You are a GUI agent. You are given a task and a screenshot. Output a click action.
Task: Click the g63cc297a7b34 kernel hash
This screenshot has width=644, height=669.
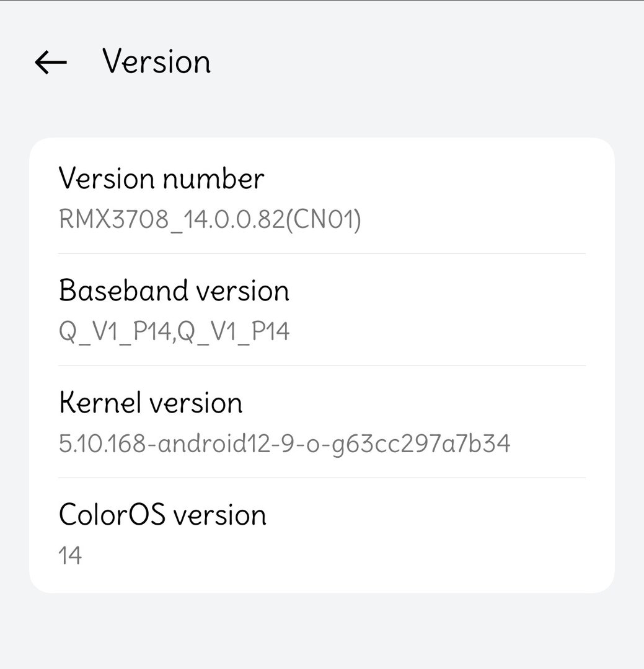[x=434, y=444]
